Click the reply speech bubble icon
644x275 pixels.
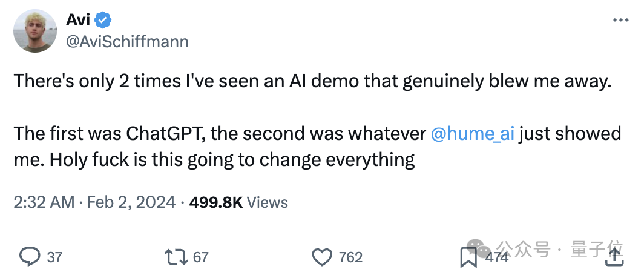pyautogui.click(x=30, y=257)
